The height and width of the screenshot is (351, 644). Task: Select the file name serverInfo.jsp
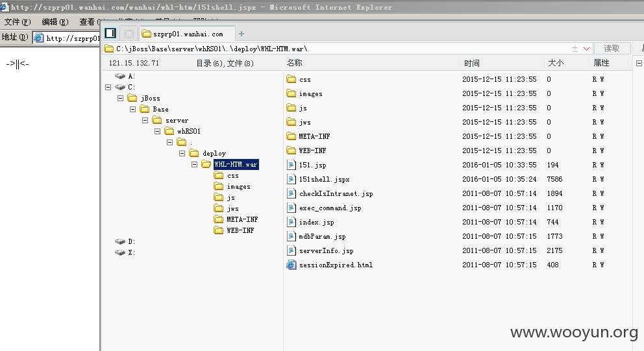coord(326,250)
